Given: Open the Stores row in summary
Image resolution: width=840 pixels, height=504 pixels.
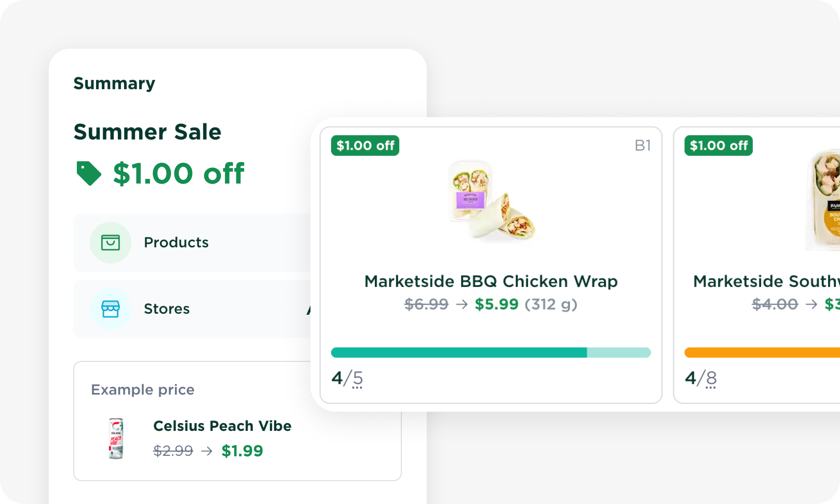Looking at the screenshot, I should pyautogui.click(x=192, y=309).
